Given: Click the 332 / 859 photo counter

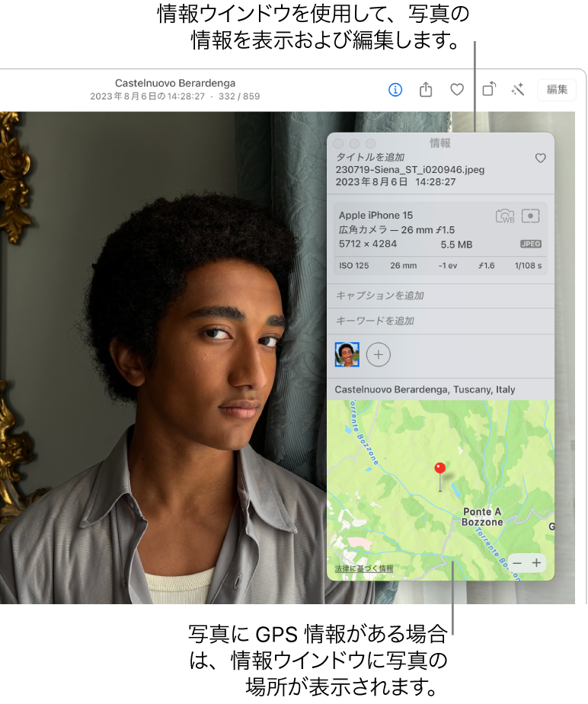Looking at the screenshot, I should pyautogui.click(x=239, y=96).
